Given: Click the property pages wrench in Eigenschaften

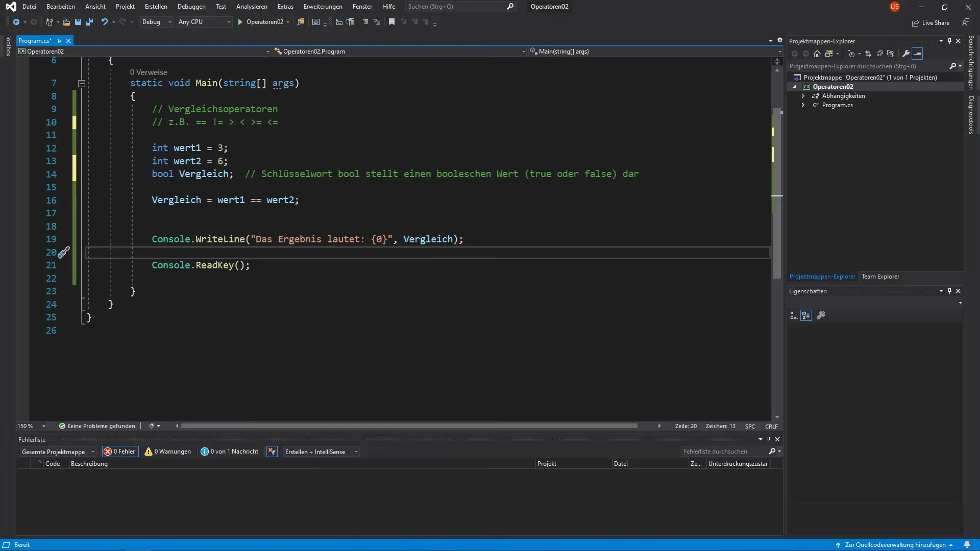Looking at the screenshot, I should pyautogui.click(x=821, y=315).
